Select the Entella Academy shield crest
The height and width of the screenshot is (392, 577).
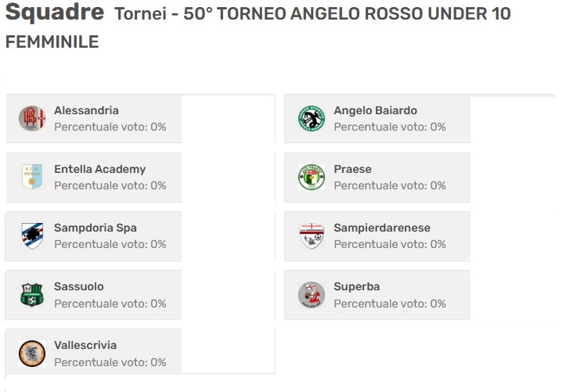coord(32,177)
